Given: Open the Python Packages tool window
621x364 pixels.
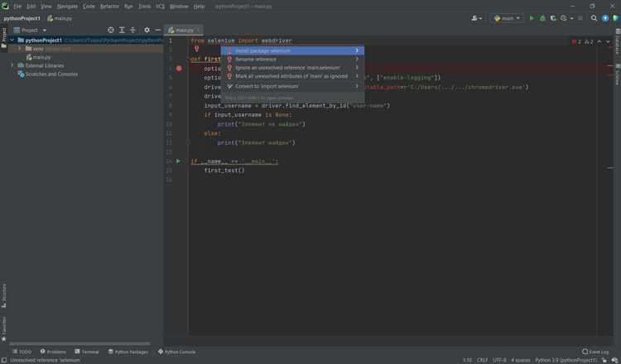Looking at the screenshot, I should point(128,352).
